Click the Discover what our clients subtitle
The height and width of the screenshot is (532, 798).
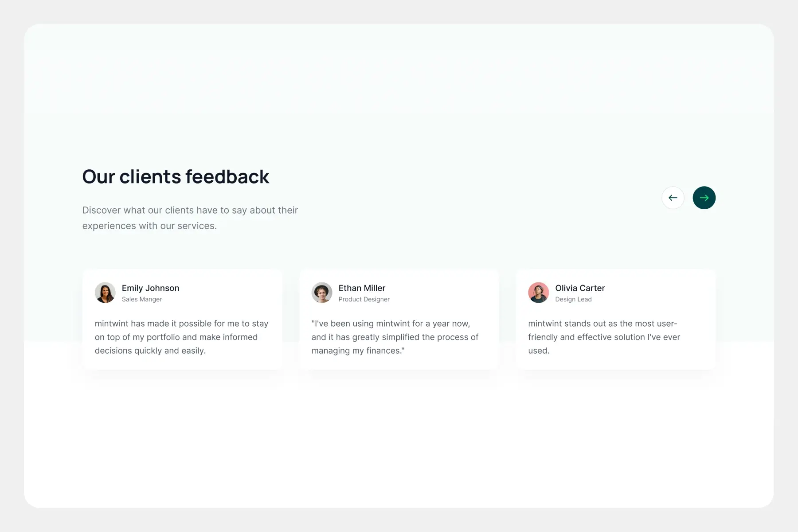pos(190,218)
